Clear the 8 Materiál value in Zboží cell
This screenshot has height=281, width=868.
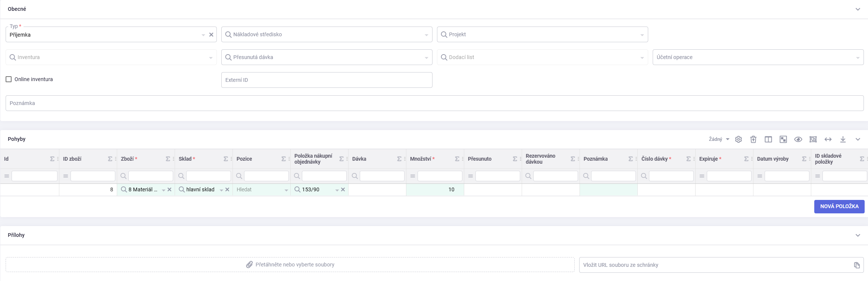coord(169,189)
